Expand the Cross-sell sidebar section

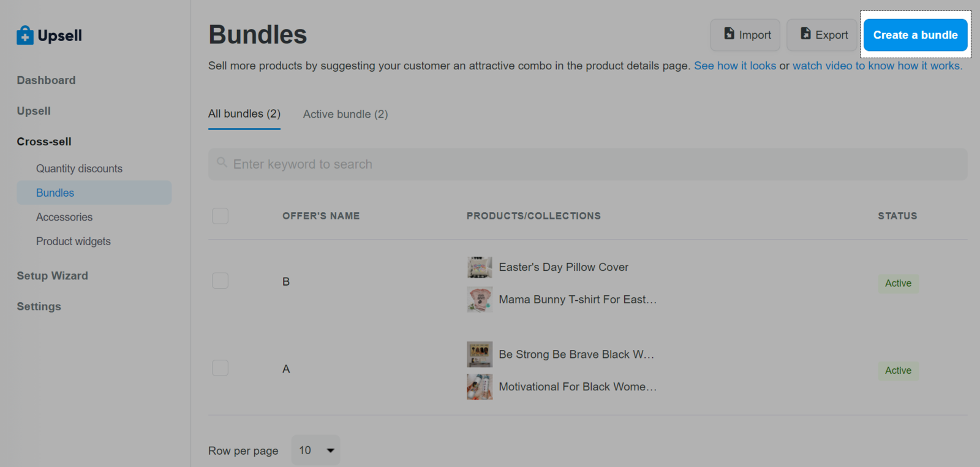coord(44,142)
